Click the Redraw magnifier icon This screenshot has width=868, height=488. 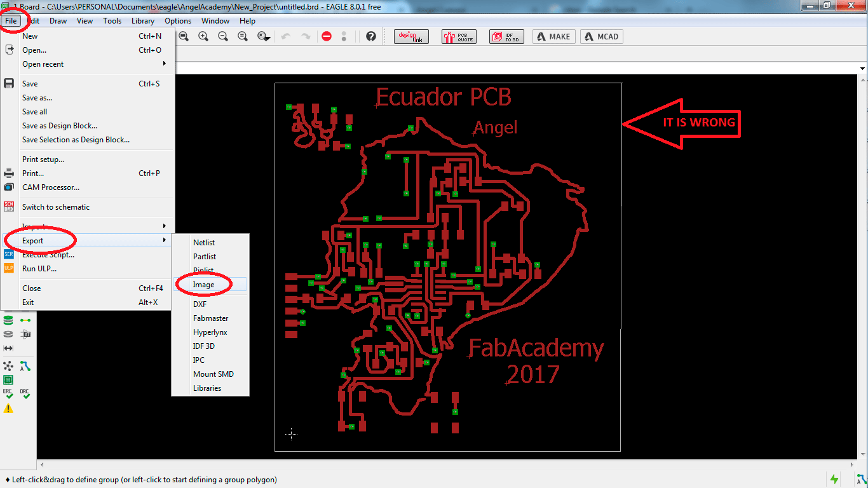[x=243, y=37]
